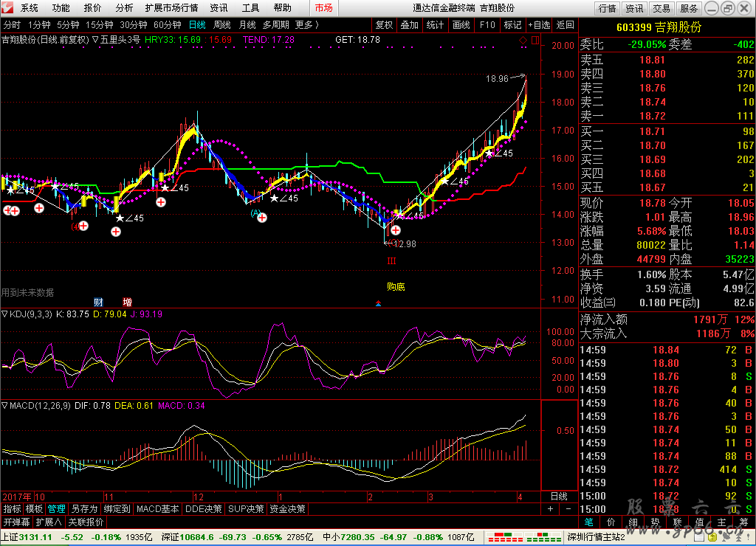Click the 叠加 overlay button
This screenshot has height=546, width=756.
click(410, 25)
